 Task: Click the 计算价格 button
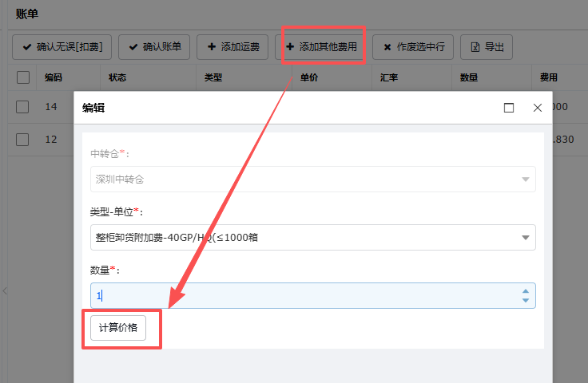118,328
